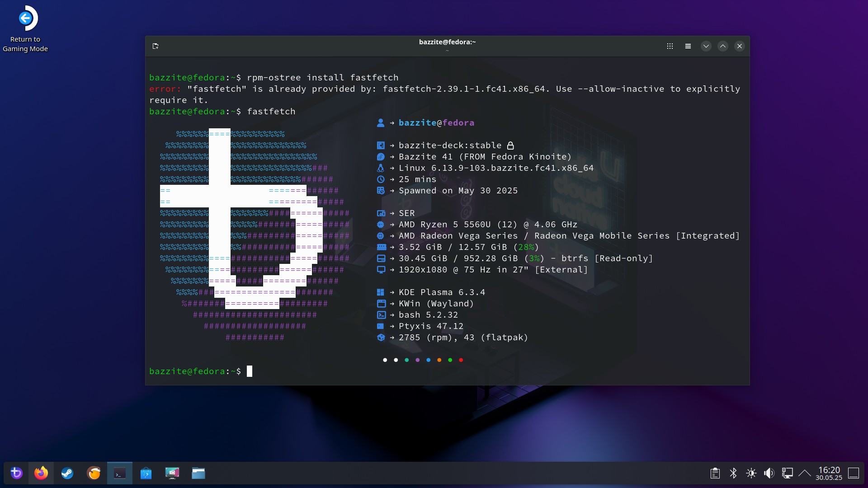Screen dimensions: 868x488
Task: Click the lock icon after bazzite-deck:stable
Action: coord(510,145)
